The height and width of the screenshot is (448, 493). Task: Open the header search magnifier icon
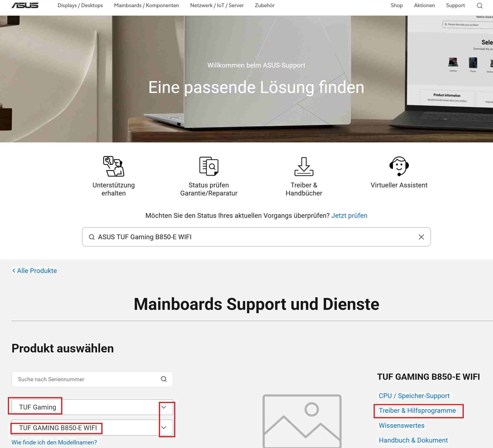click(479, 6)
